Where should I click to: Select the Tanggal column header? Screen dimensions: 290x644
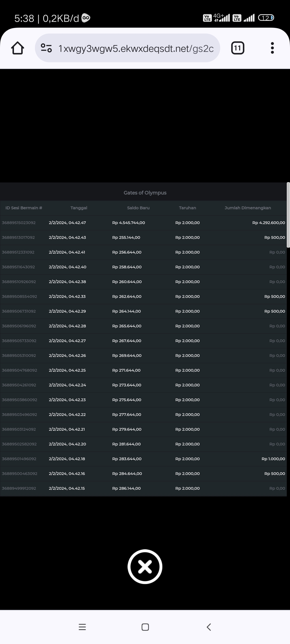79,208
